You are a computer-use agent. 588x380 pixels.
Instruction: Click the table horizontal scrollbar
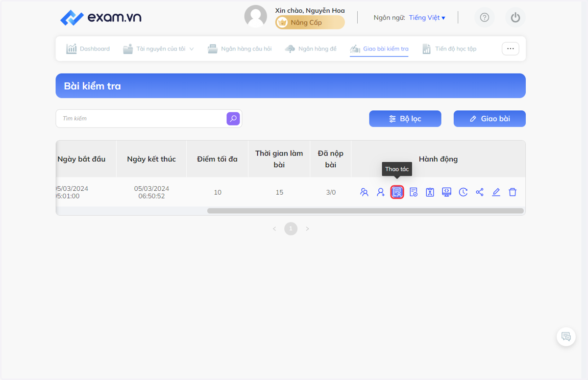tap(366, 211)
